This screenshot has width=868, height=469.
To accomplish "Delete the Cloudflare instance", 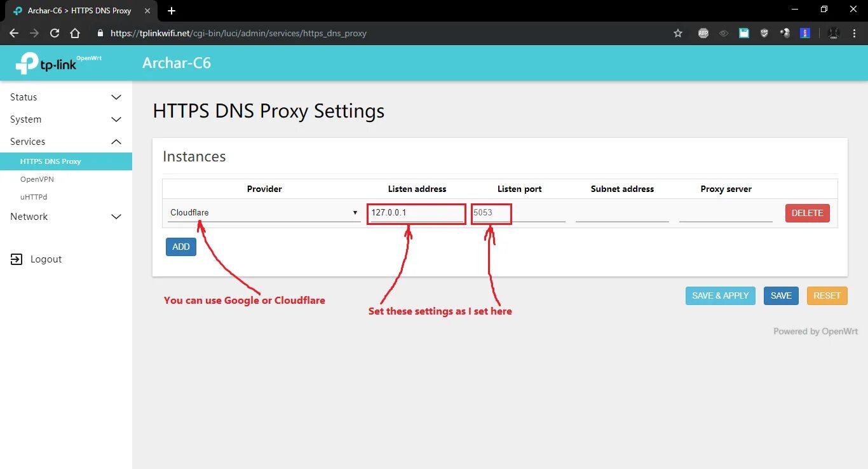I will coord(807,213).
